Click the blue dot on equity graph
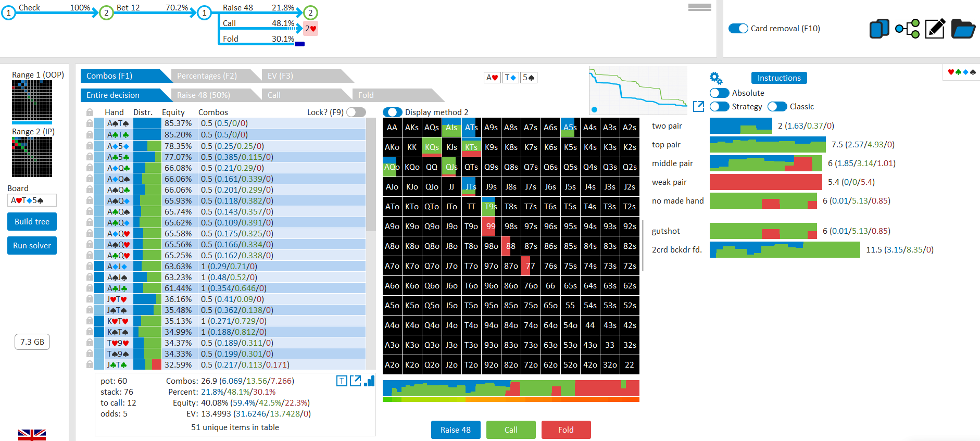 (594, 109)
